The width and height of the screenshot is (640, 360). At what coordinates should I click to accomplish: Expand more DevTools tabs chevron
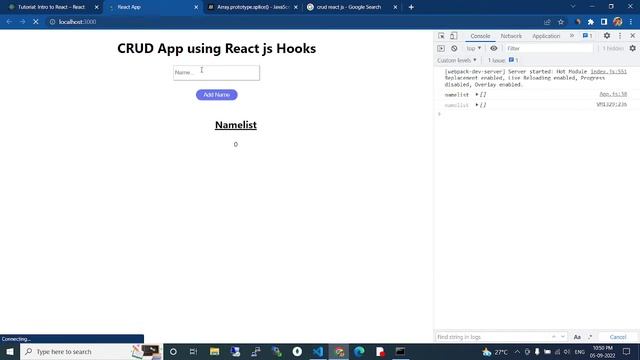click(x=572, y=36)
